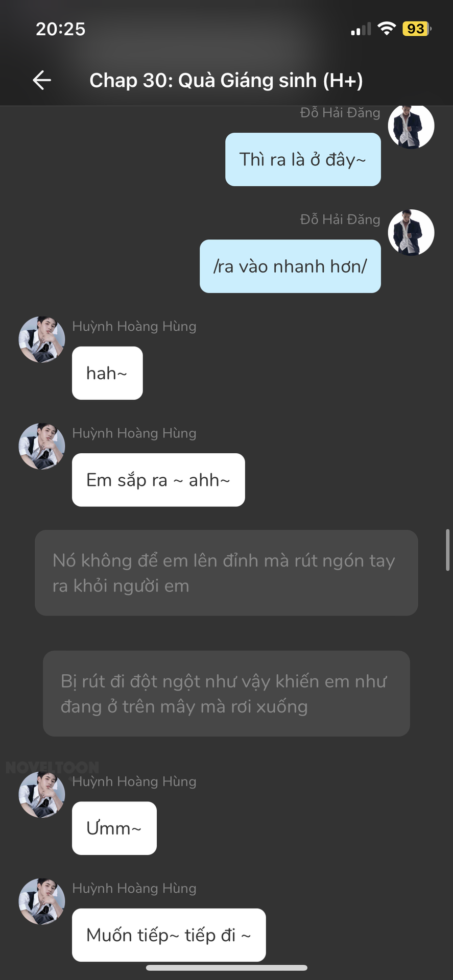
Task: Tap the name 'Huỳnh Hoàng Hùng' above 'hah~'
Action: coord(134,326)
